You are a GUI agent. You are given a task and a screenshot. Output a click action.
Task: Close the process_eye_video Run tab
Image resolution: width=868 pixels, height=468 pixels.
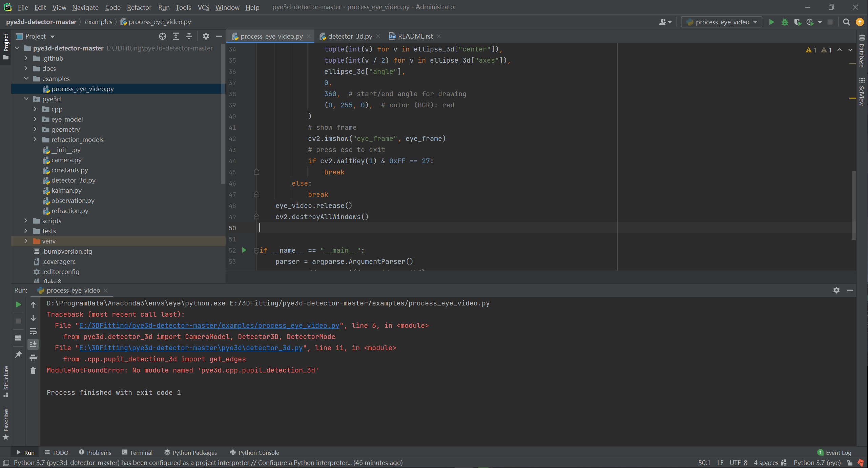coord(106,291)
